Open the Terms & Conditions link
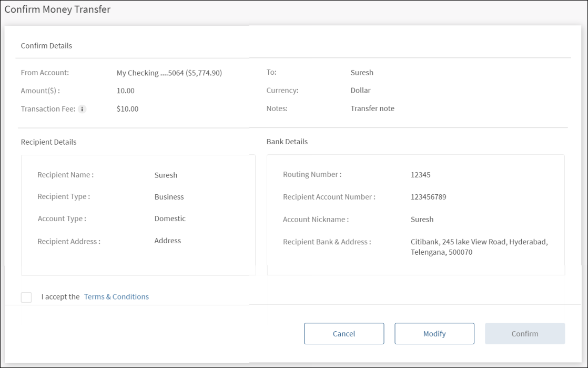The width and height of the screenshot is (588, 368). (x=116, y=297)
